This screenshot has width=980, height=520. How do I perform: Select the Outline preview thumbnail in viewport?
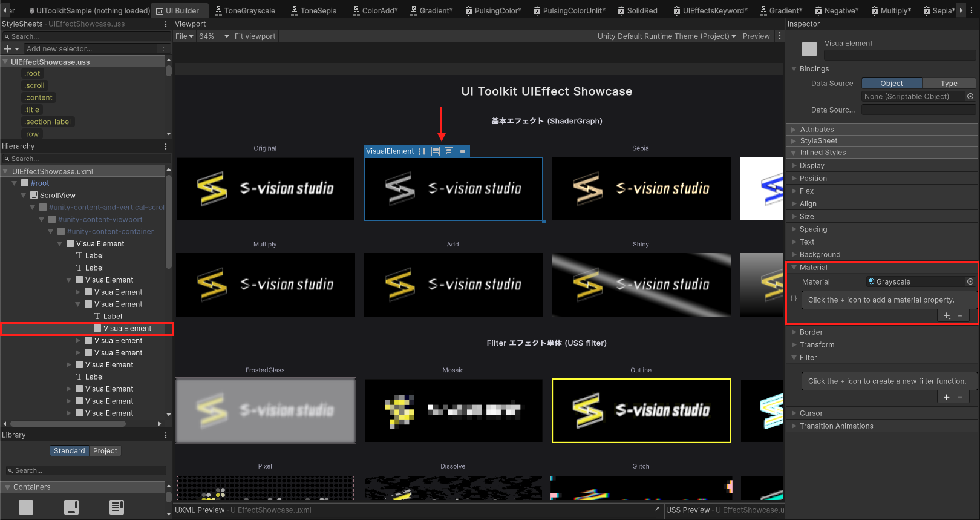pos(641,411)
